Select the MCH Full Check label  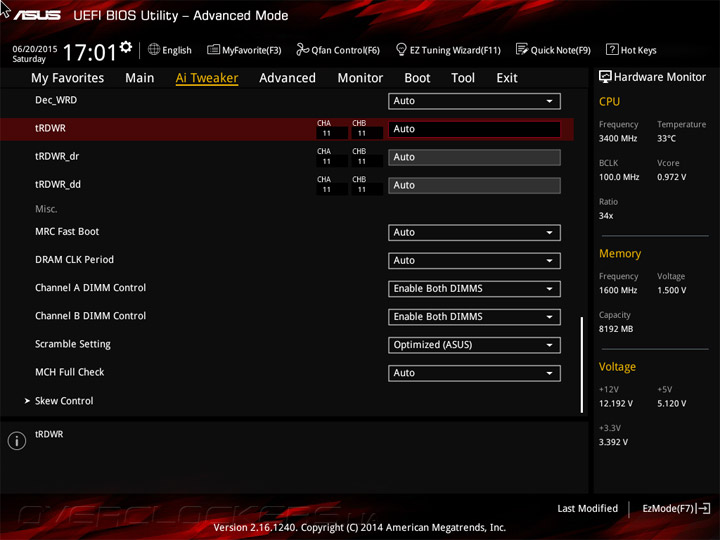[70, 372]
